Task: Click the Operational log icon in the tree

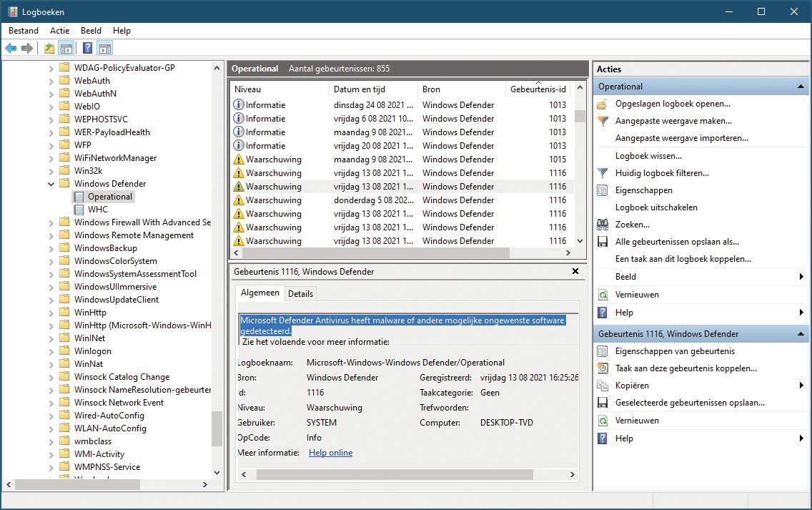Action: tap(79, 197)
